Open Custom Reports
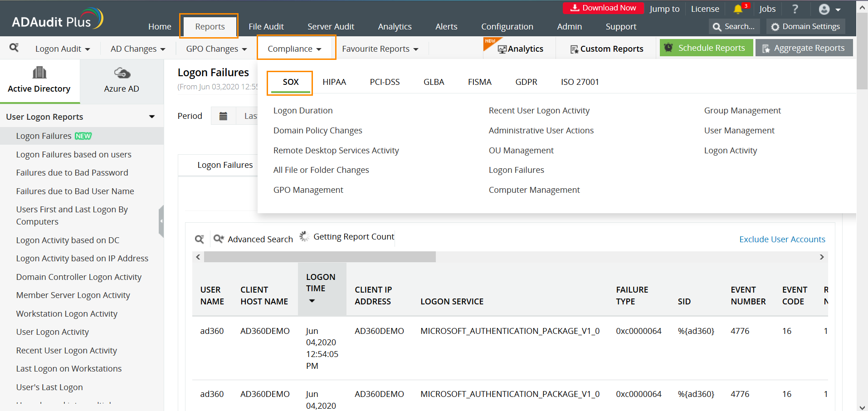Screen dimensions: 868x411 click(x=606, y=49)
